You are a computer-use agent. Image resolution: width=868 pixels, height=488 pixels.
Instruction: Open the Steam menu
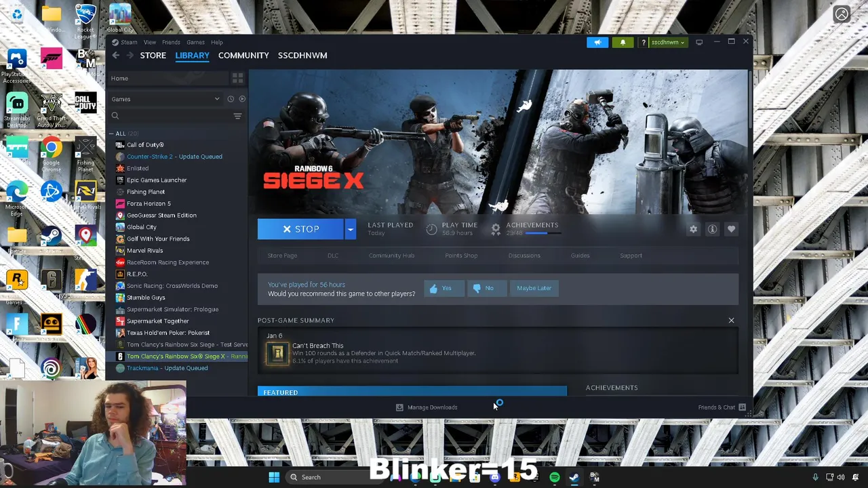point(129,42)
